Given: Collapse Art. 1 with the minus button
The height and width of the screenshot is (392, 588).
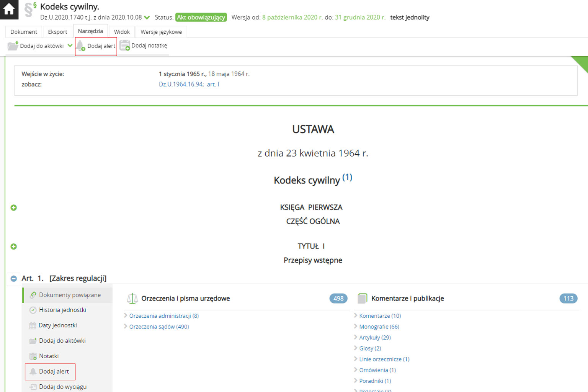Looking at the screenshot, I should pos(14,279).
